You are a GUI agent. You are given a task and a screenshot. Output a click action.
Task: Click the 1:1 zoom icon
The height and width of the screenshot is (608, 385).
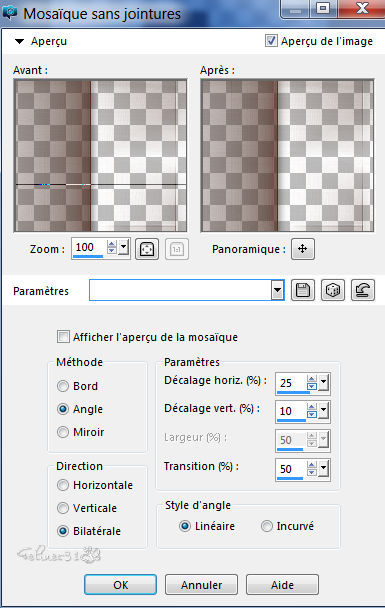pos(177,249)
